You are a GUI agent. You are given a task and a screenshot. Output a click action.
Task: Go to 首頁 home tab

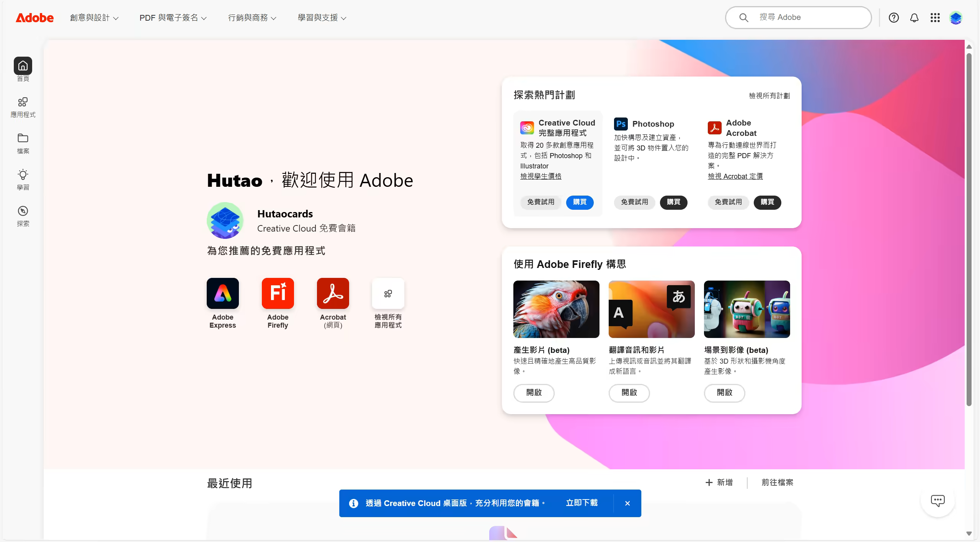(x=23, y=66)
